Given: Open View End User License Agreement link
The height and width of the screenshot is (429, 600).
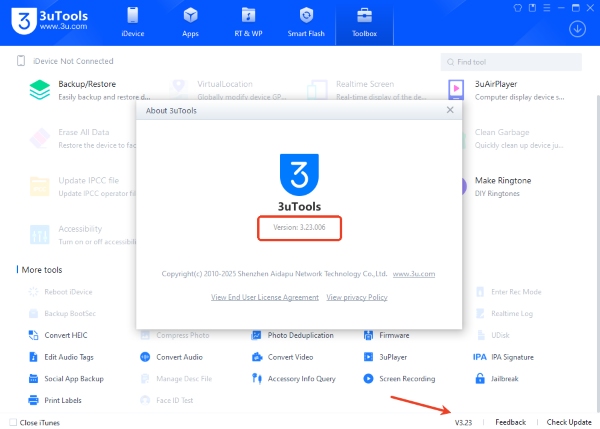Looking at the screenshot, I should [265, 297].
